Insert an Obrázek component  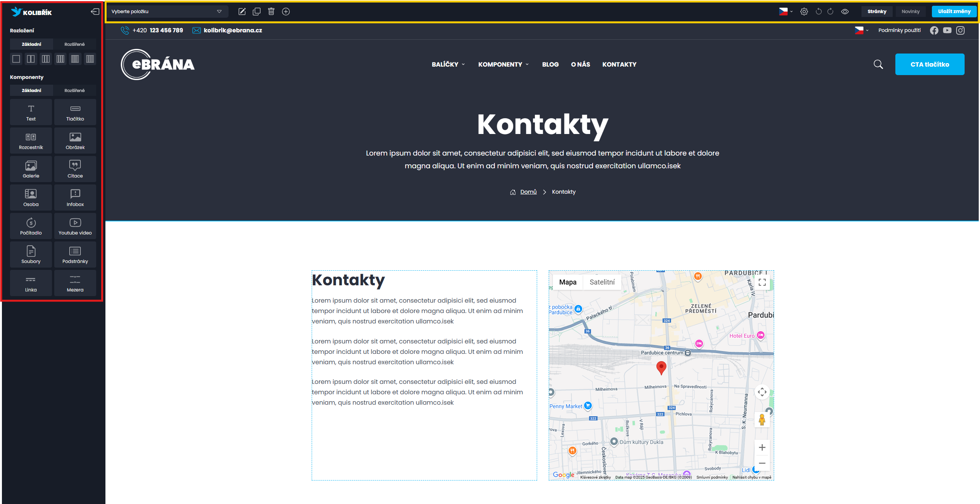75,141
